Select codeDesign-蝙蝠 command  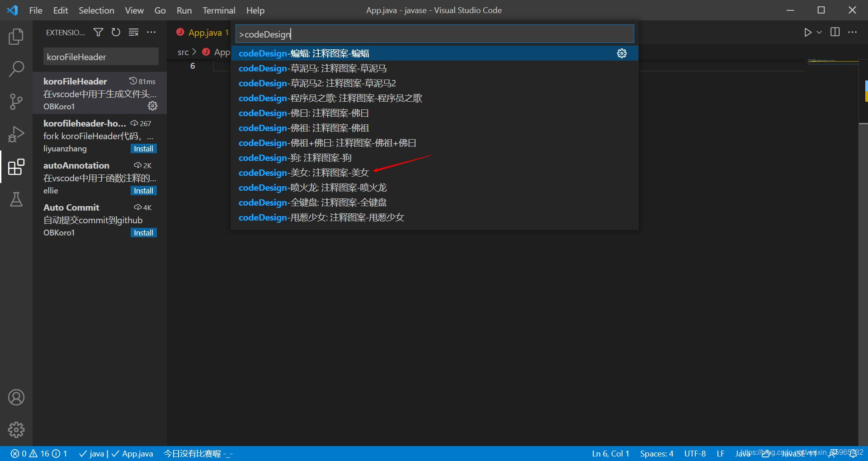434,53
